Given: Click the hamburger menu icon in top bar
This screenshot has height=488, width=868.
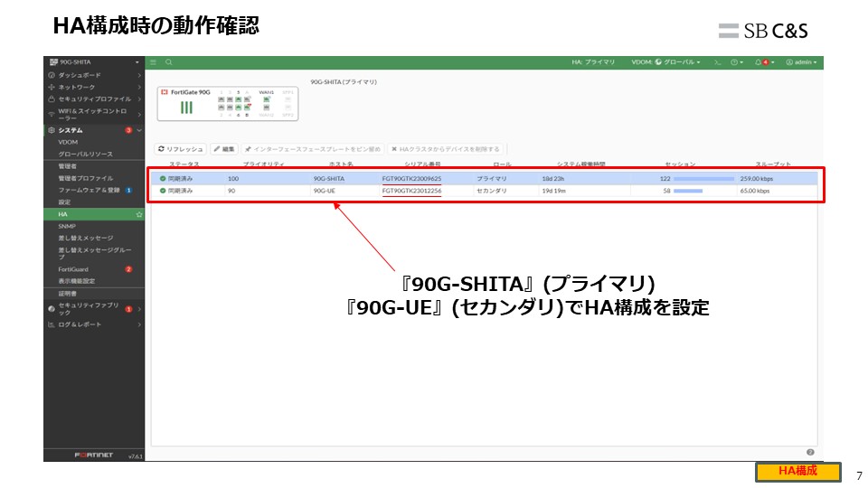Looking at the screenshot, I should coord(154,62).
